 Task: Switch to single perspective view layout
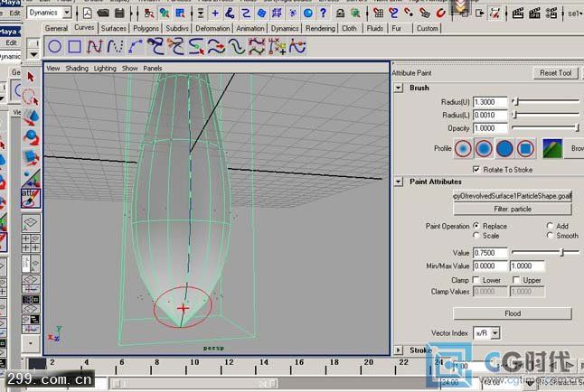(x=31, y=223)
